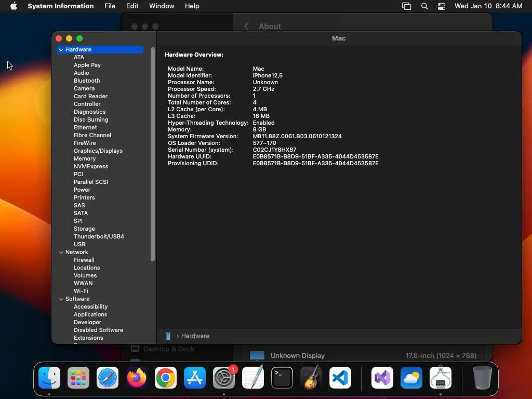Go back in the About settings window
The image size is (532, 399).
247,26
